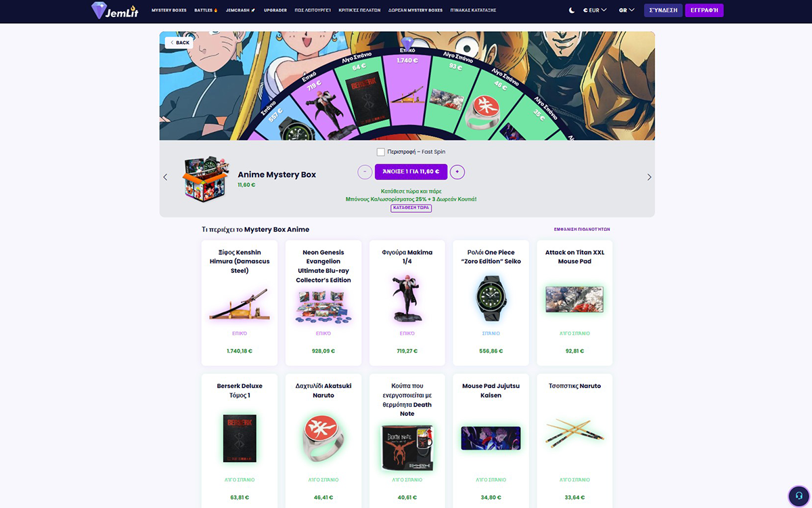Click the ΣΥΝΔΕΣΗ login button
This screenshot has height=508, width=812.
coord(663,10)
